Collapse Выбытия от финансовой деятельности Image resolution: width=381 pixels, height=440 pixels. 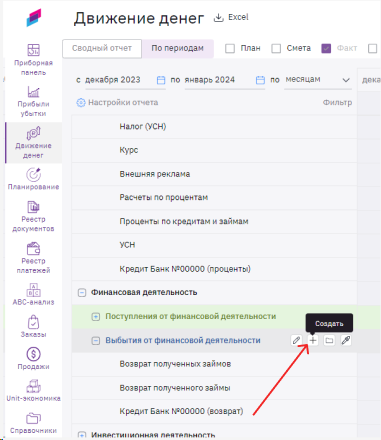[x=96, y=341]
